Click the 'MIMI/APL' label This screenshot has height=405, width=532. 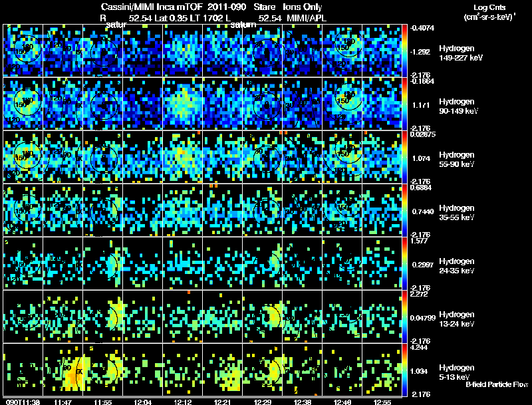(307, 19)
